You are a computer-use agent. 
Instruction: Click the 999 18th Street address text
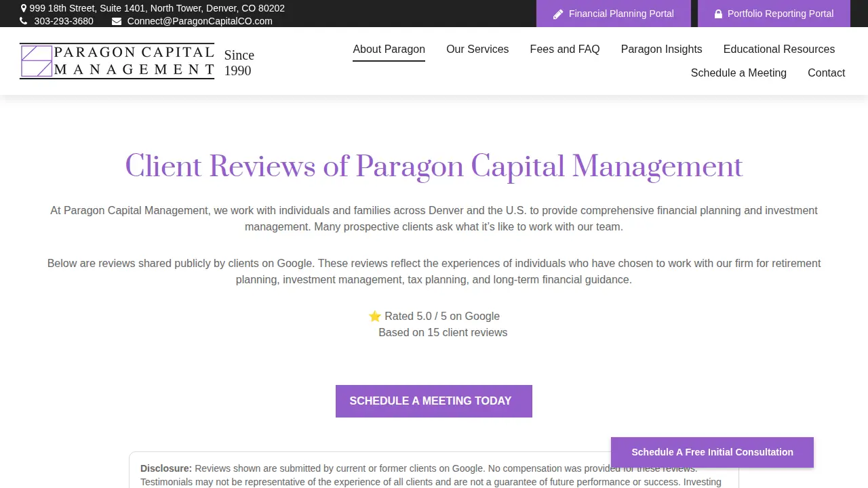[157, 9]
